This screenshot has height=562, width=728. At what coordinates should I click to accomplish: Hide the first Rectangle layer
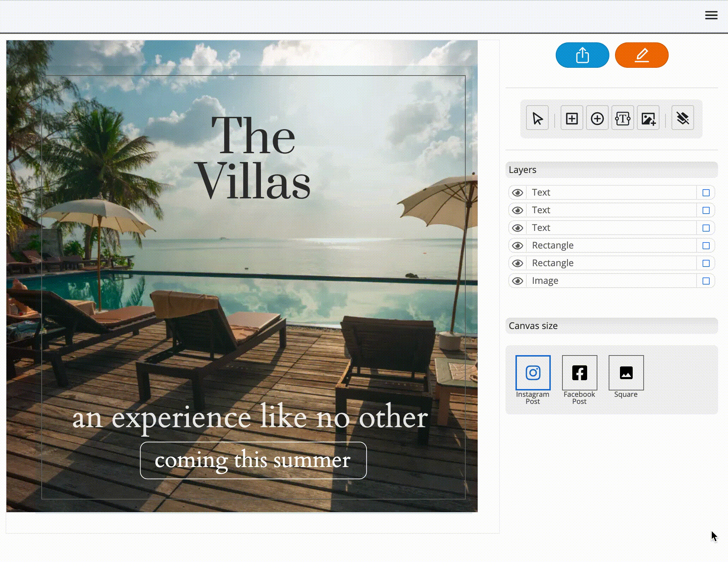tap(518, 246)
